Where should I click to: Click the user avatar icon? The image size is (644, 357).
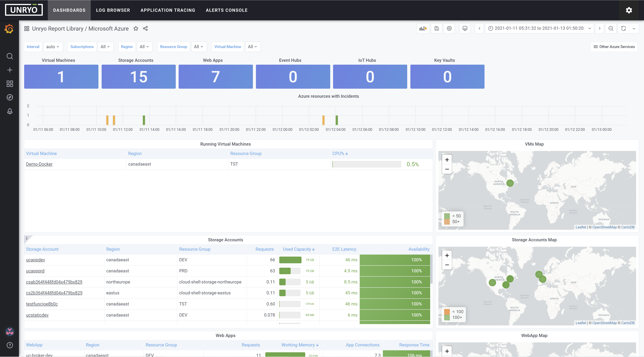tap(10, 331)
